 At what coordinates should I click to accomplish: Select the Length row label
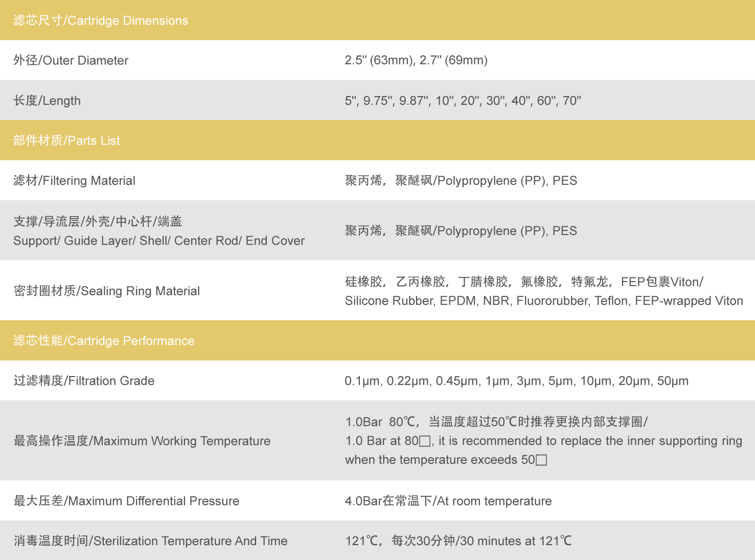[x=47, y=101]
